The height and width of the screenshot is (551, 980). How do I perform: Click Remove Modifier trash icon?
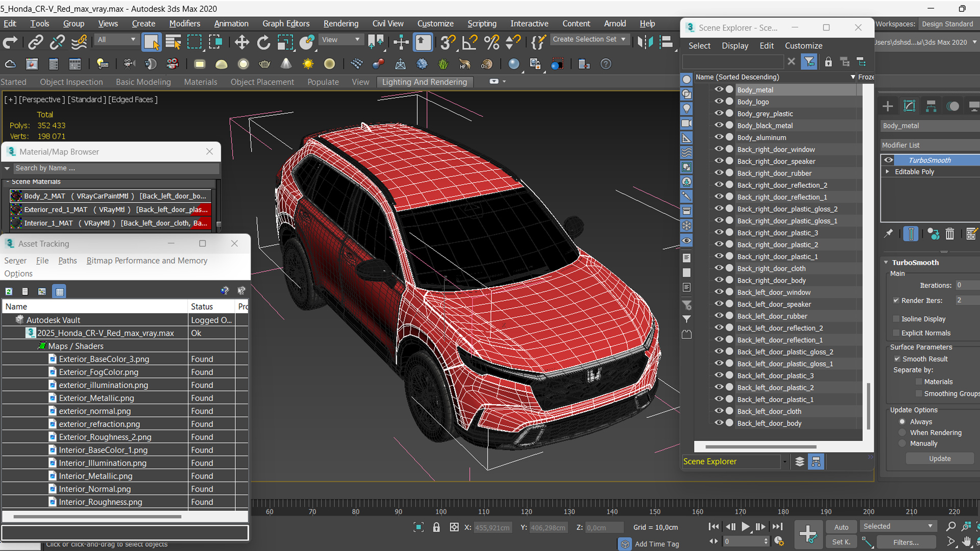pyautogui.click(x=950, y=234)
